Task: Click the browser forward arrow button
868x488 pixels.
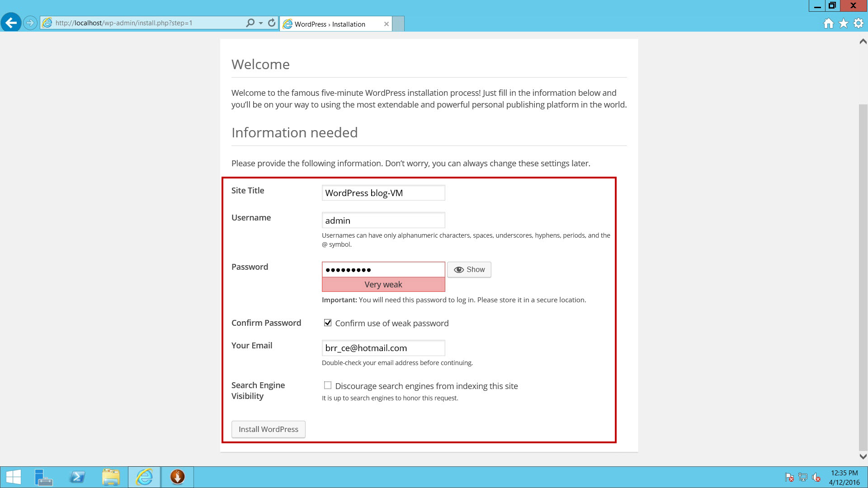Action: click(x=30, y=23)
